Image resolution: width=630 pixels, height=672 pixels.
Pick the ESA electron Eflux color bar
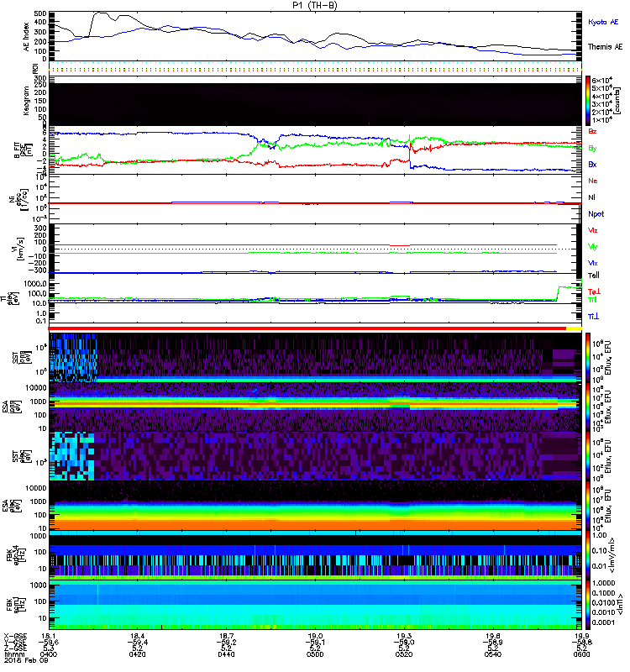coord(588,506)
